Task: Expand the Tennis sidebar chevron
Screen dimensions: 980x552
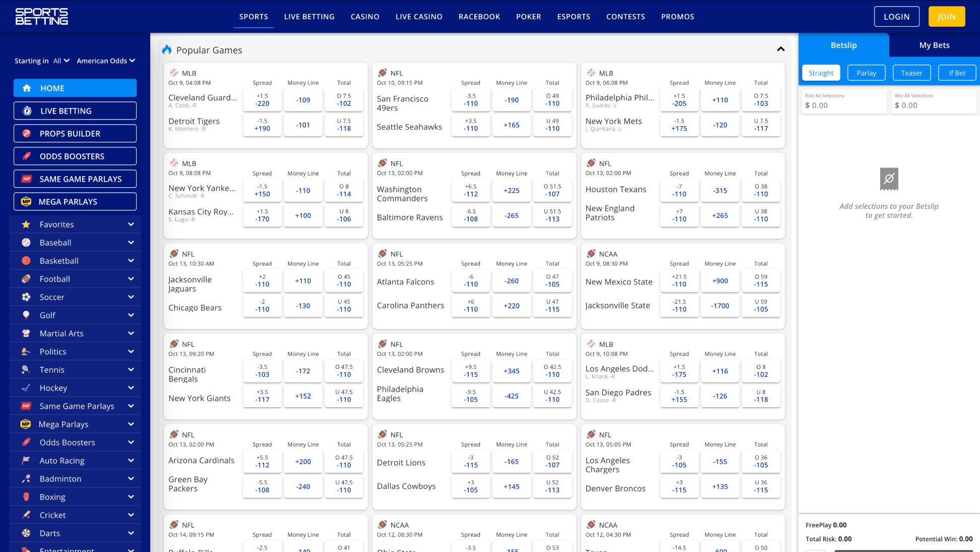Action: [x=131, y=369]
